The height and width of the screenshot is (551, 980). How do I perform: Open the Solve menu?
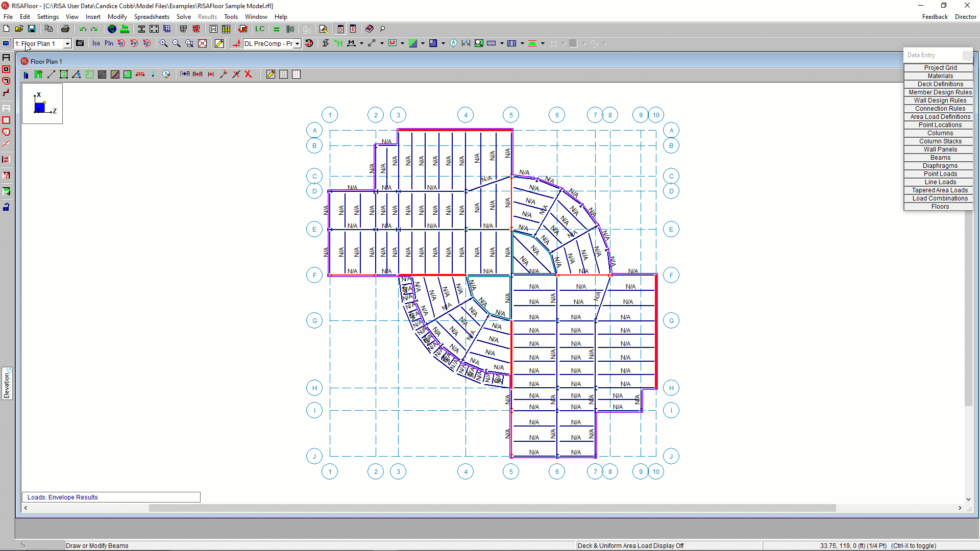(x=183, y=17)
